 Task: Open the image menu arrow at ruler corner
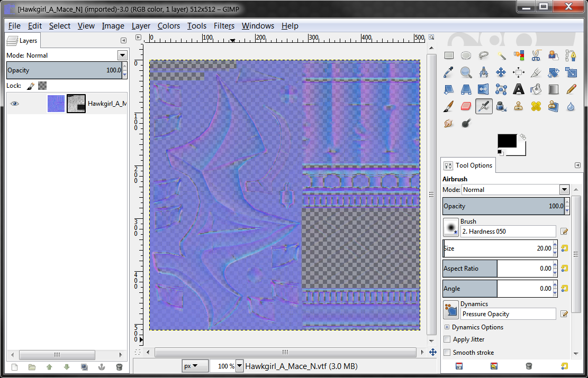138,38
